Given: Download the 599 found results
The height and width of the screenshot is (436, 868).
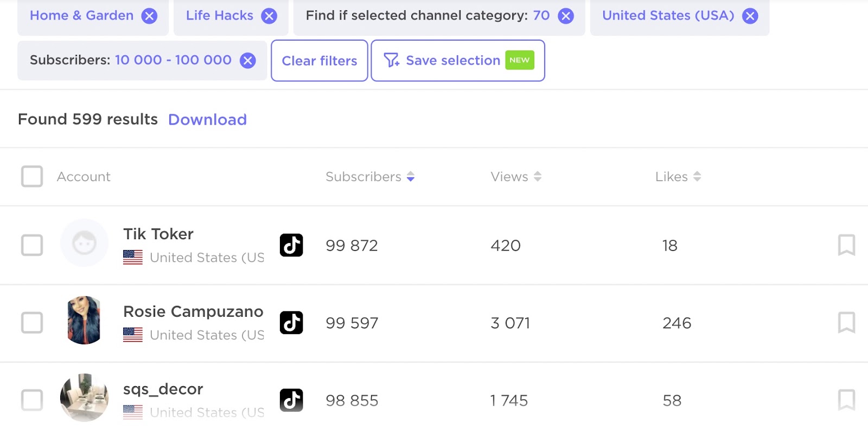Looking at the screenshot, I should click(207, 119).
